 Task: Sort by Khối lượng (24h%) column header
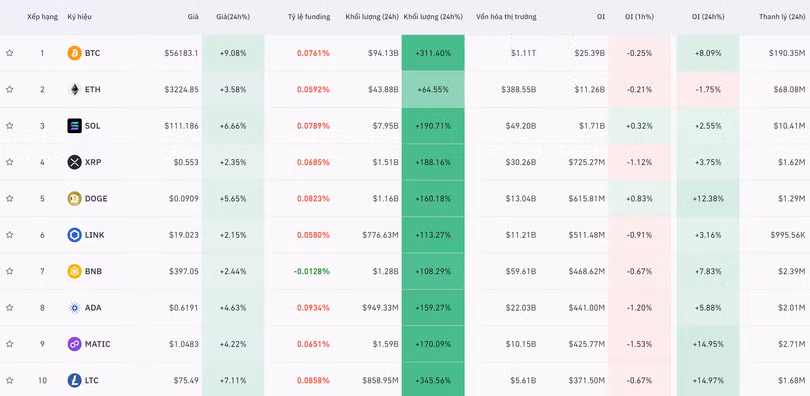tap(433, 17)
